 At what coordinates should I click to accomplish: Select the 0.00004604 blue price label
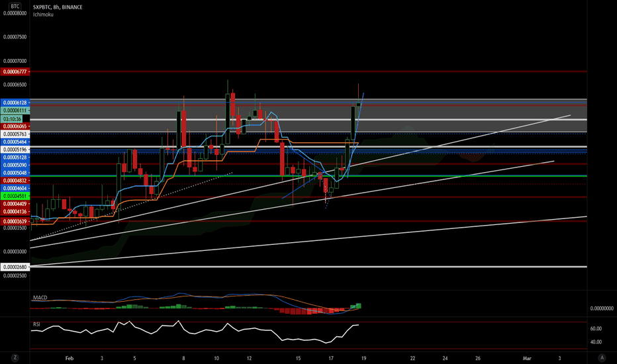pyautogui.click(x=15, y=189)
